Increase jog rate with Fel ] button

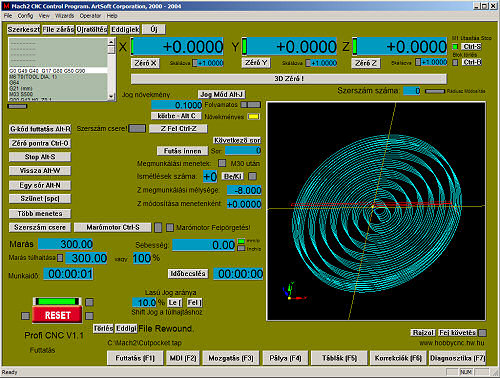pyautogui.click(x=194, y=302)
